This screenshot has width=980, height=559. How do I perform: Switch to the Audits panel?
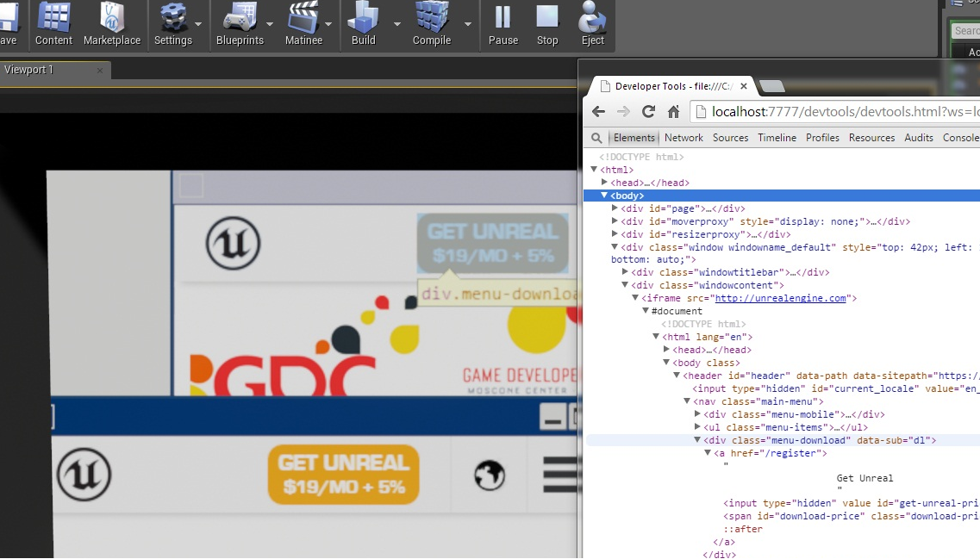coord(919,138)
